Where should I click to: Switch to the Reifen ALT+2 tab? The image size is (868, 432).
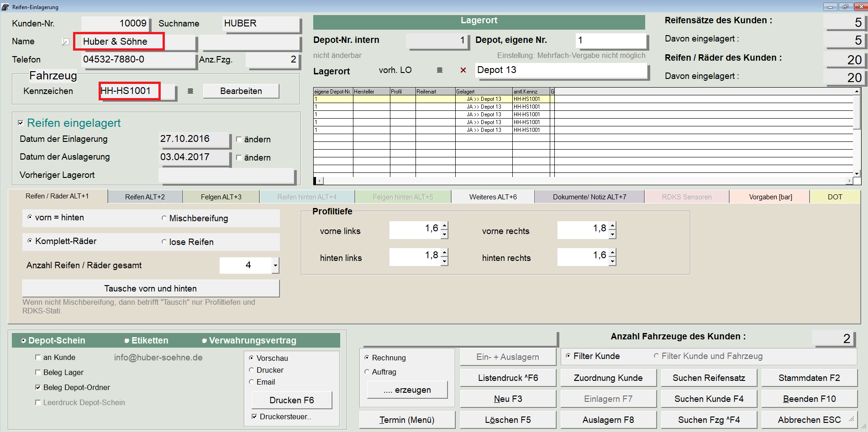pos(145,197)
